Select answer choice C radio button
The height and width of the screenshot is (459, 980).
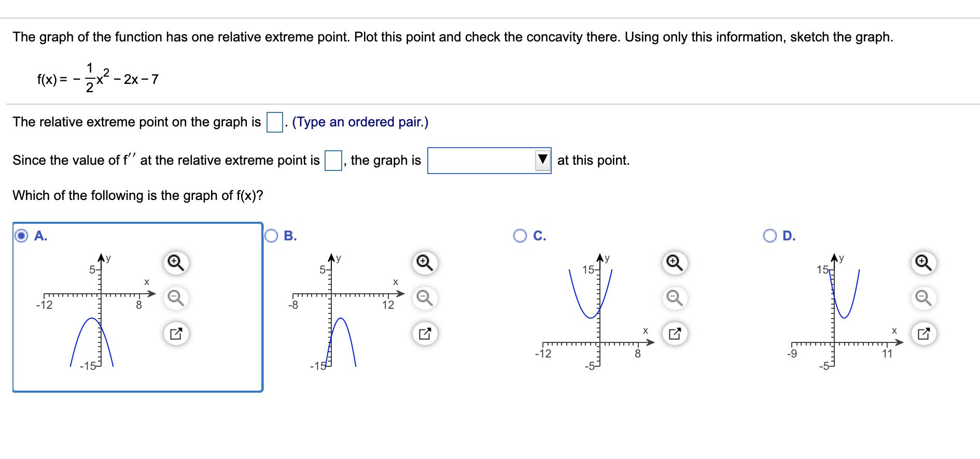(x=520, y=236)
